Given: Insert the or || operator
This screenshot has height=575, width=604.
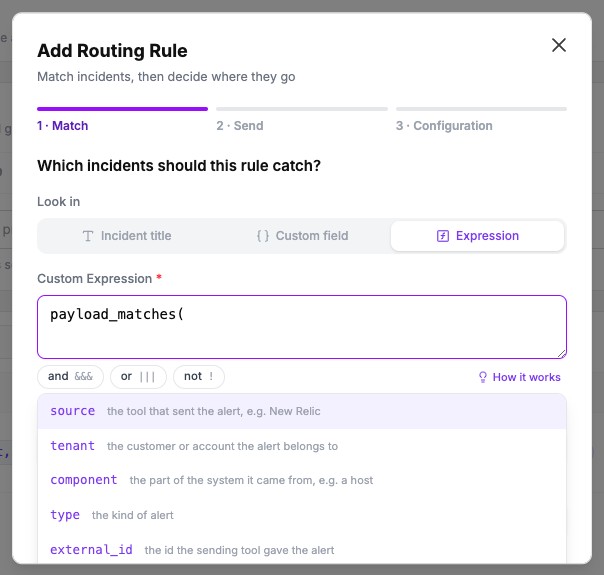Looking at the screenshot, I should pos(138,376).
